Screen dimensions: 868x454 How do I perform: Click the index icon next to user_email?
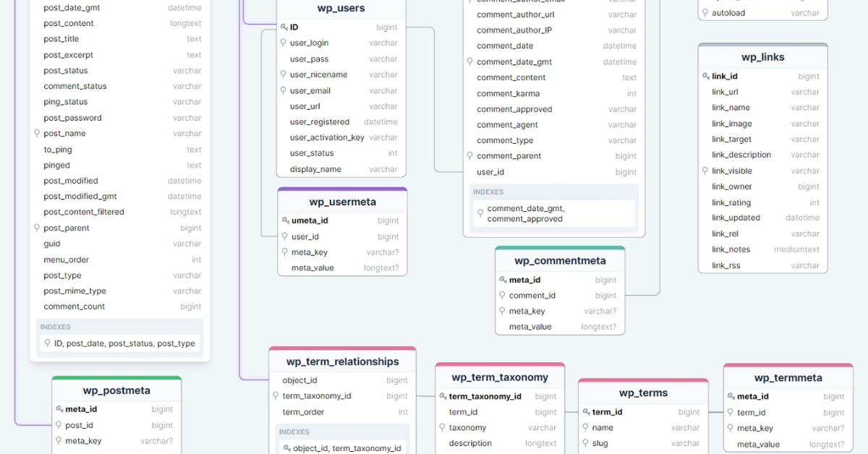tap(284, 90)
